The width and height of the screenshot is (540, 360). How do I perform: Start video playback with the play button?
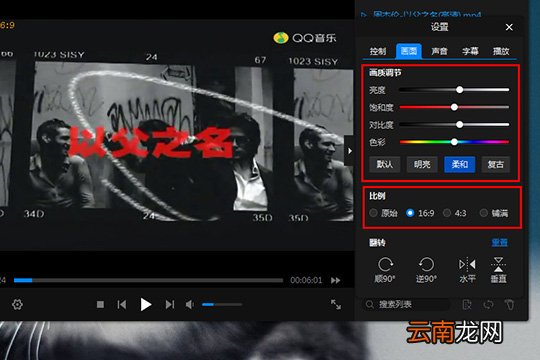pyautogui.click(x=146, y=305)
